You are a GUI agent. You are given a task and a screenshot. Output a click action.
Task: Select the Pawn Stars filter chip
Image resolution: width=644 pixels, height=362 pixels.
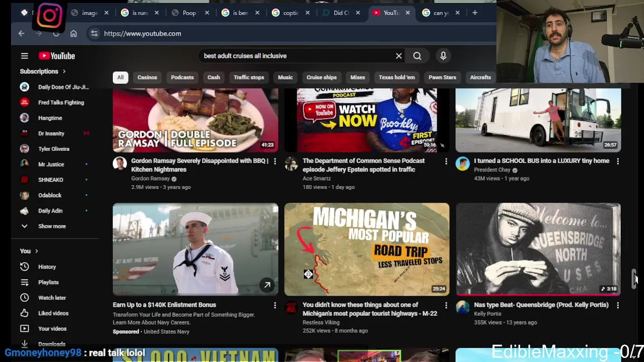tap(442, 77)
